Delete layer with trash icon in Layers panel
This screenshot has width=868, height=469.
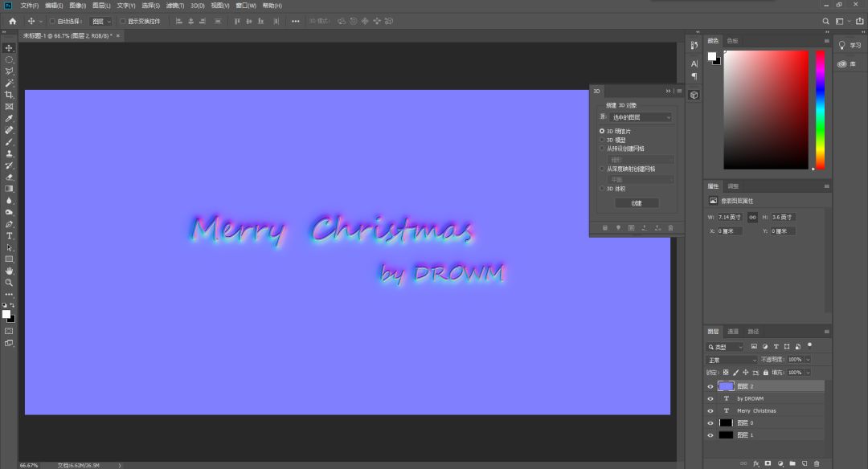tap(817, 463)
